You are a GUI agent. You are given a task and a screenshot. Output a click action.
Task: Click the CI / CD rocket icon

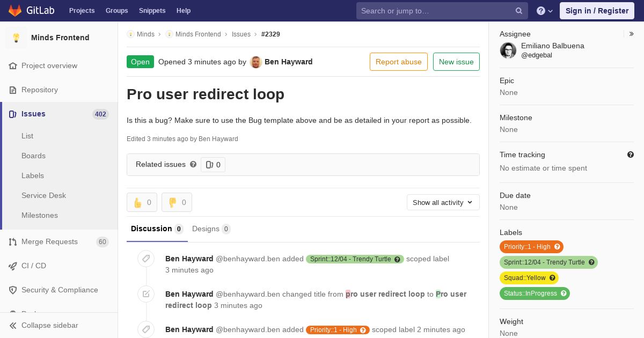(x=13, y=266)
